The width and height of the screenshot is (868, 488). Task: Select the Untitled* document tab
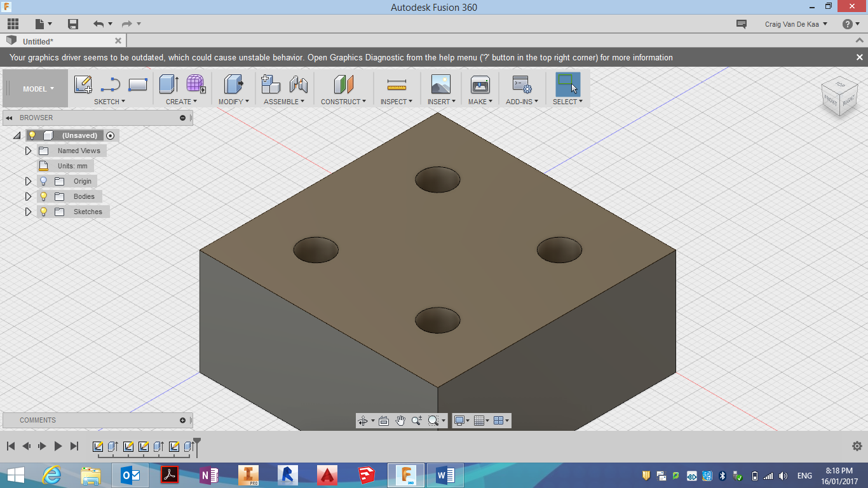click(x=64, y=41)
